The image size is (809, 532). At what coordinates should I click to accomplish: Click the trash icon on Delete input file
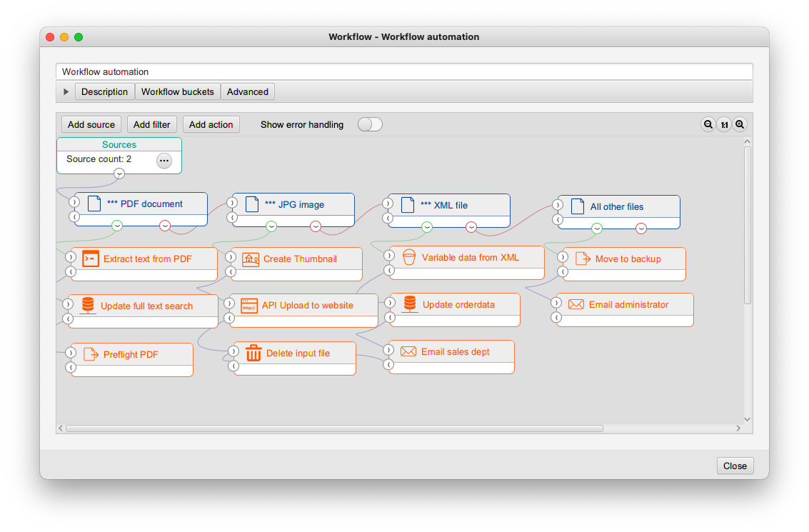[x=253, y=353]
